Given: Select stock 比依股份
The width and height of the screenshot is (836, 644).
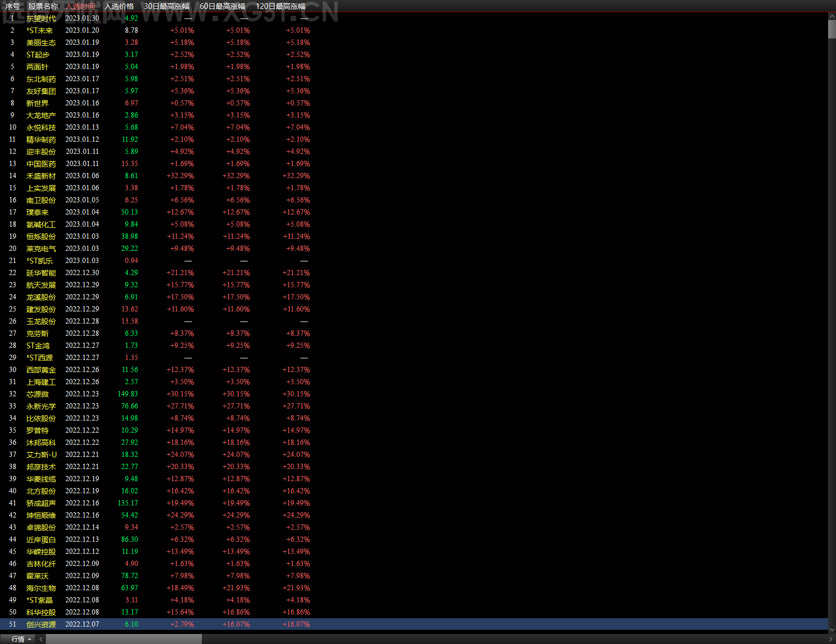Looking at the screenshot, I should pos(41,418).
